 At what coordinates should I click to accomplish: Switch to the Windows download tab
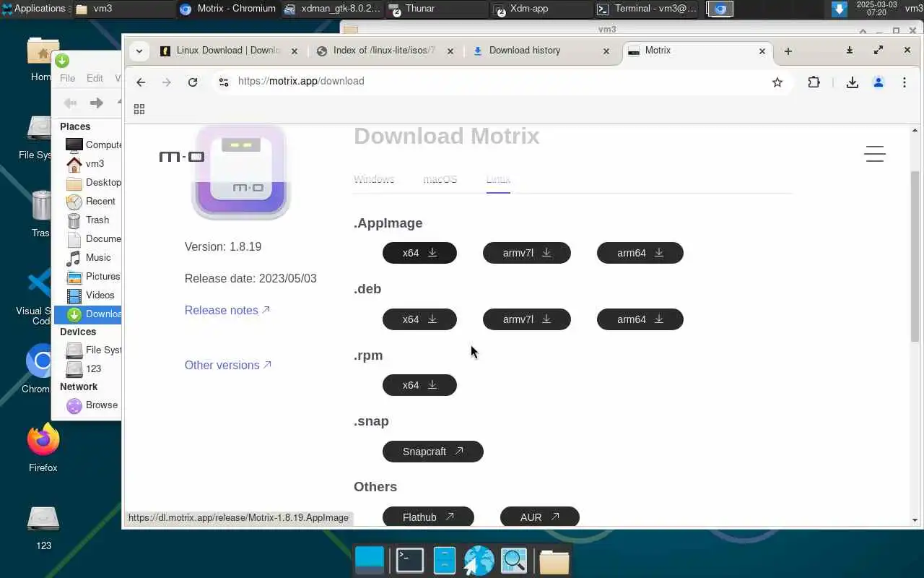pyautogui.click(x=374, y=179)
